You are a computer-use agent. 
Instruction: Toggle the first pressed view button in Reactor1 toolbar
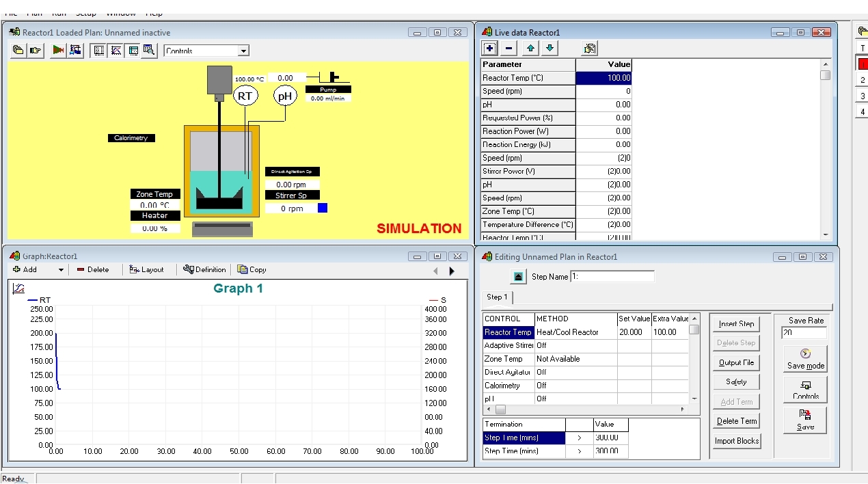coord(99,50)
